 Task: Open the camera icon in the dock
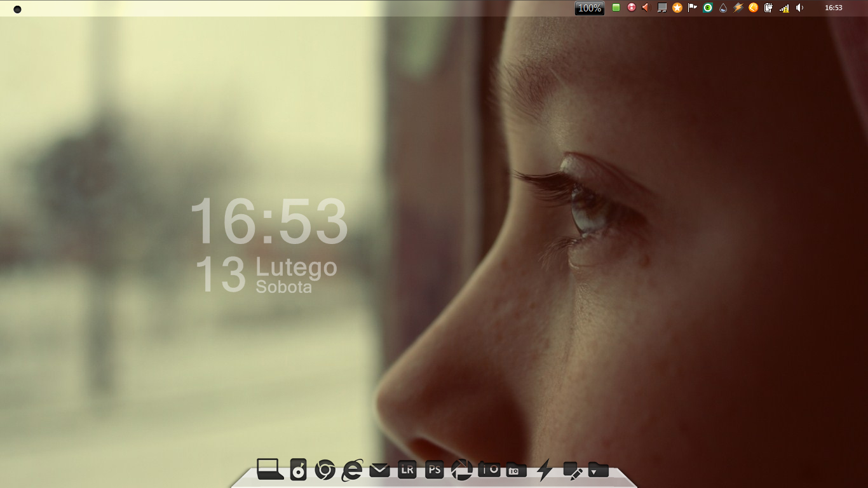click(x=489, y=470)
